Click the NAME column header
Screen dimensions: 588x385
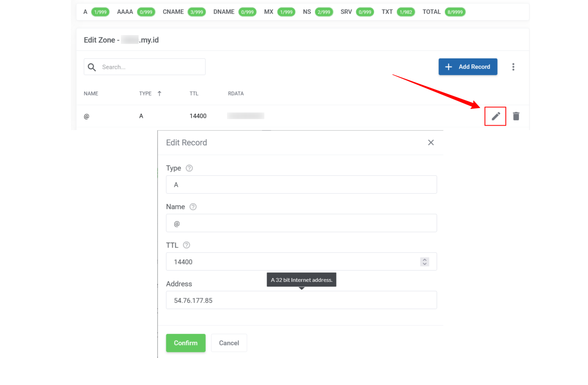tap(91, 94)
